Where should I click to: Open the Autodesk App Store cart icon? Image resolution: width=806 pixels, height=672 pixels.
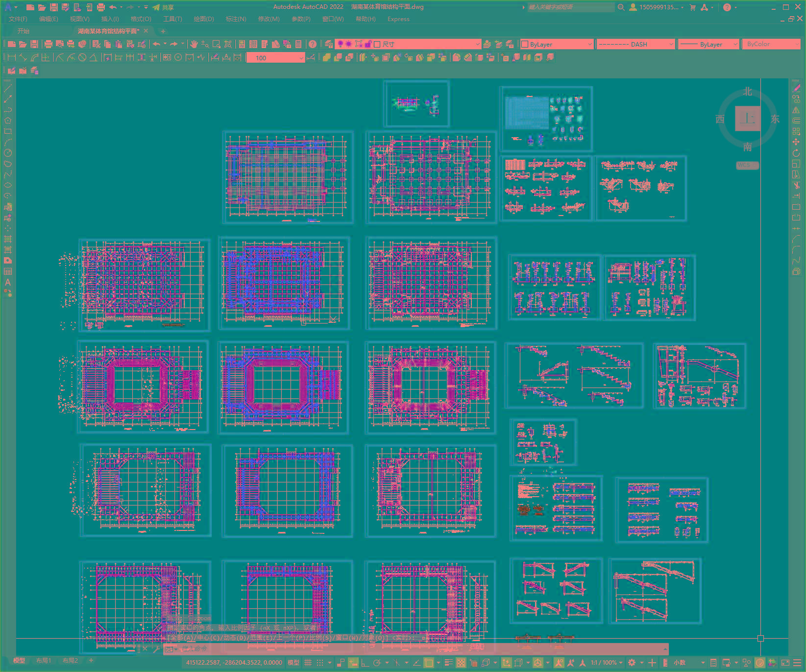point(693,7)
